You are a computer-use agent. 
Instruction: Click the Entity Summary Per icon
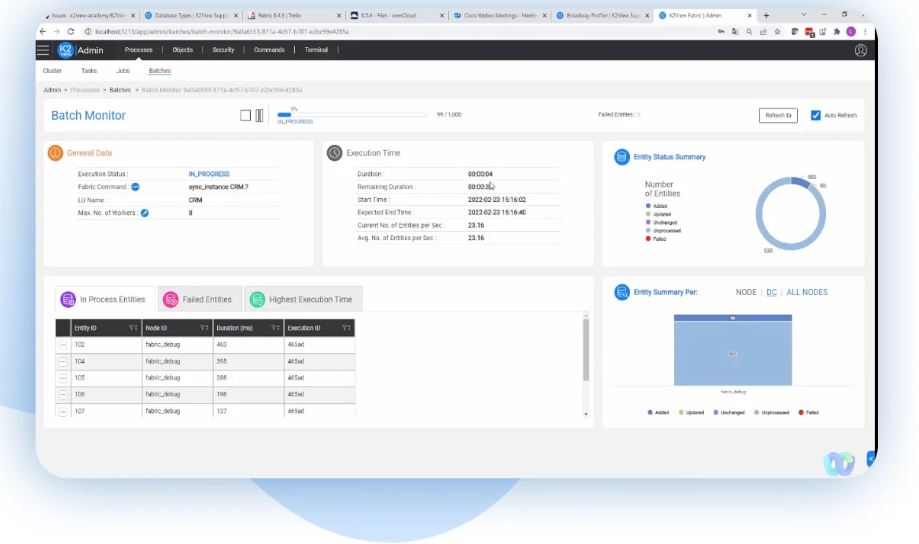pos(622,292)
